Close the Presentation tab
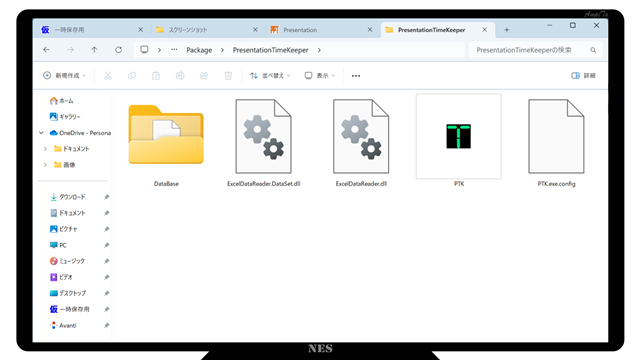Viewport: 640px width, 360px height. point(370,30)
